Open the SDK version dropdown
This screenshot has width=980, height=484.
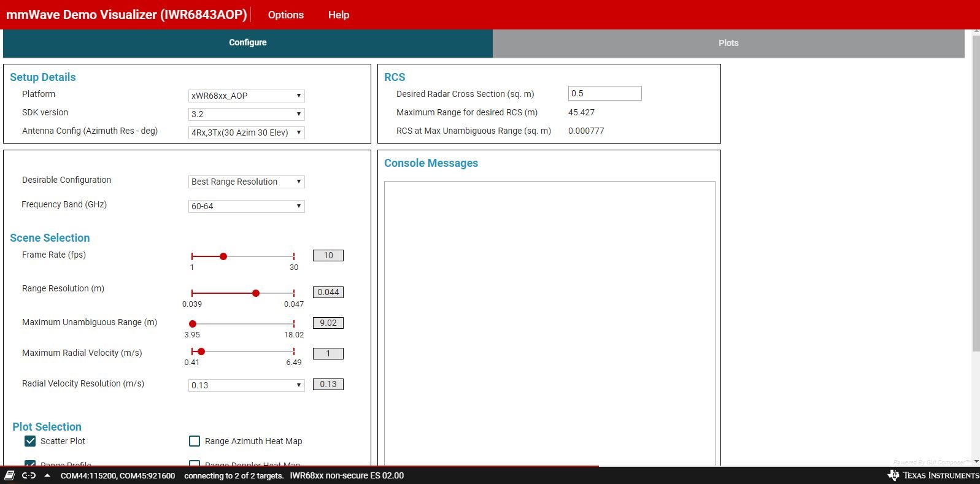[x=247, y=114]
